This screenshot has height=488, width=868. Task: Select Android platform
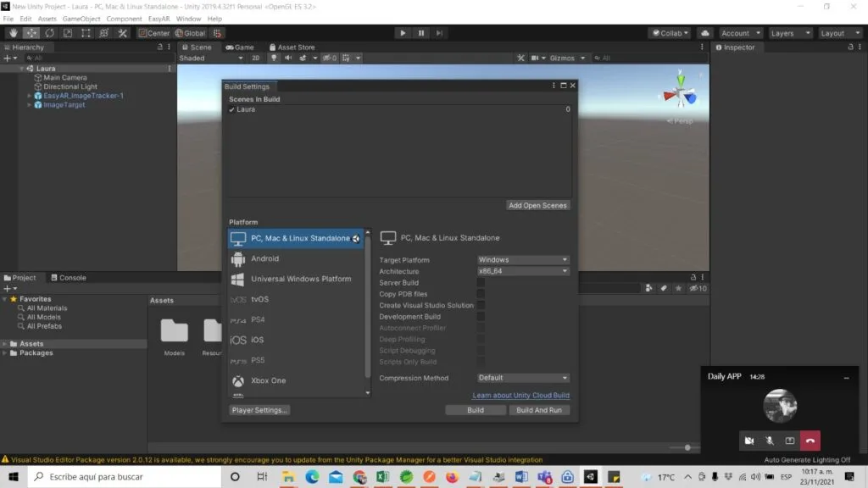click(x=296, y=259)
